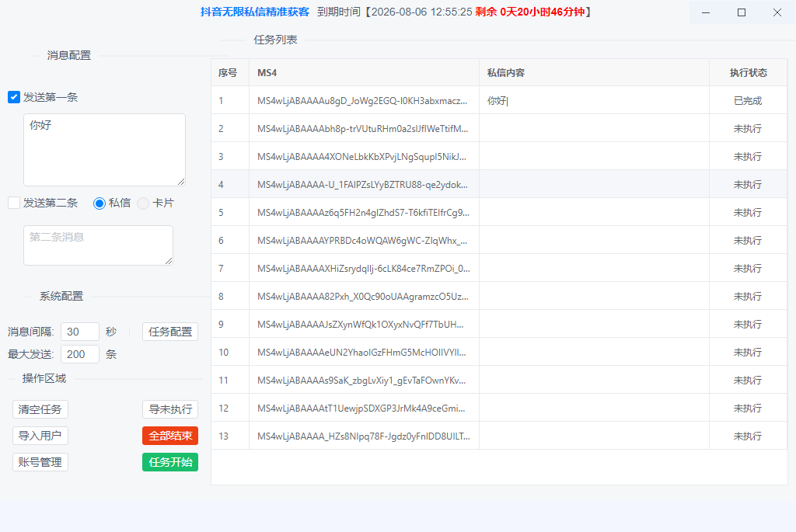
Task: Click the 第二条消息 text area
Action: click(99, 245)
